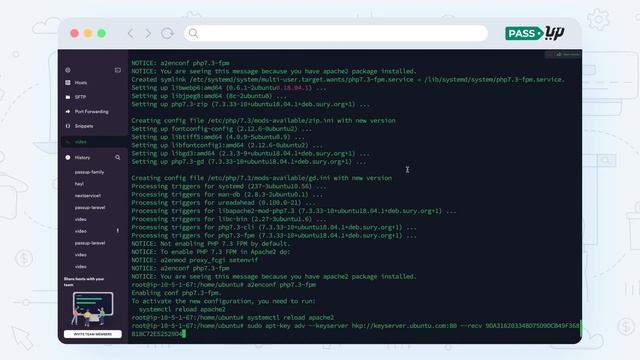Click the browser search field

coord(336,33)
